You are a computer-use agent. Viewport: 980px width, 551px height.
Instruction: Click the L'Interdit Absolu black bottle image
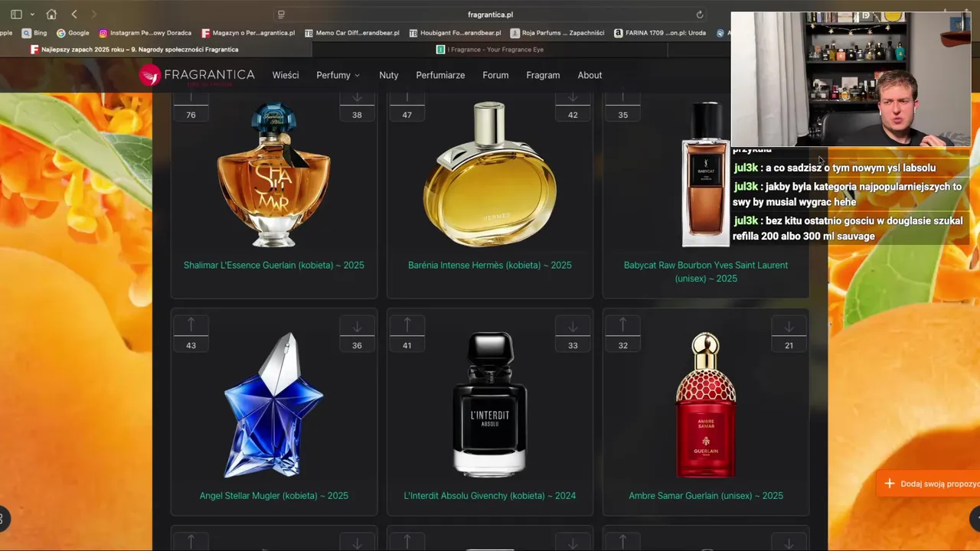(489, 405)
